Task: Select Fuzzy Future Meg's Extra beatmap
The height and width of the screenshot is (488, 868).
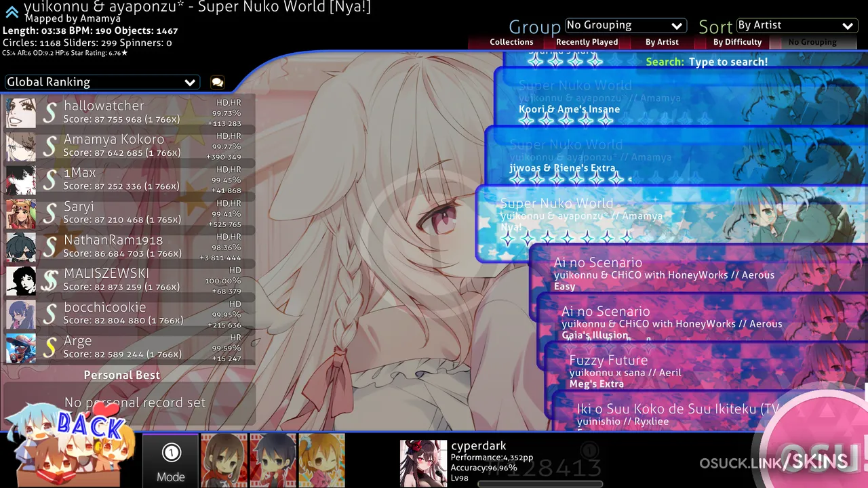Action: (707, 367)
